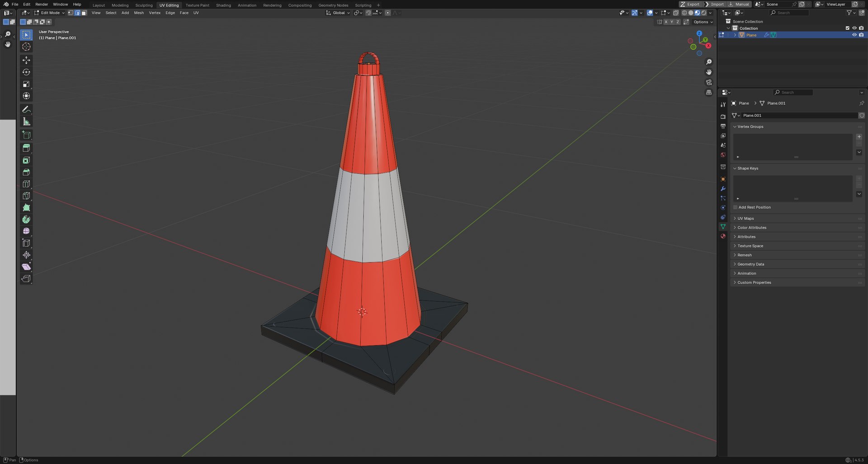Image resolution: width=868 pixels, height=464 pixels.
Task: Hide the Plane object in viewport
Action: 854,35
